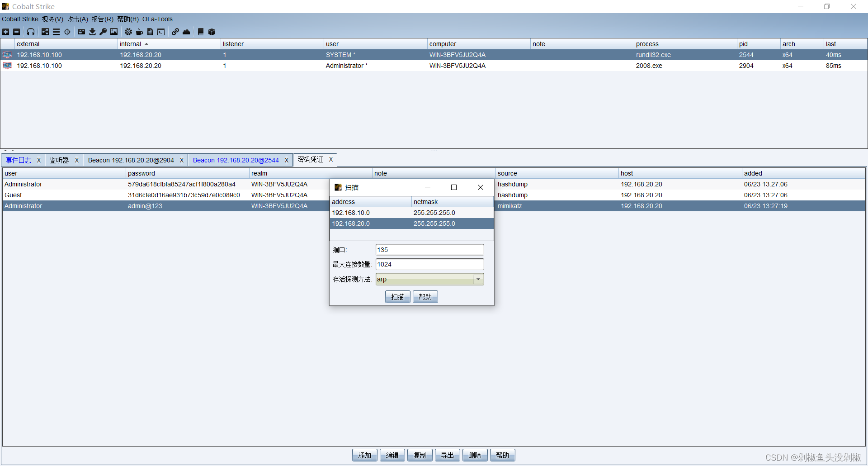Viewport: 868px width, 466px height.
Task: Select address 192.168.20.0 in scan dialog
Action: (x=411, y=223)
